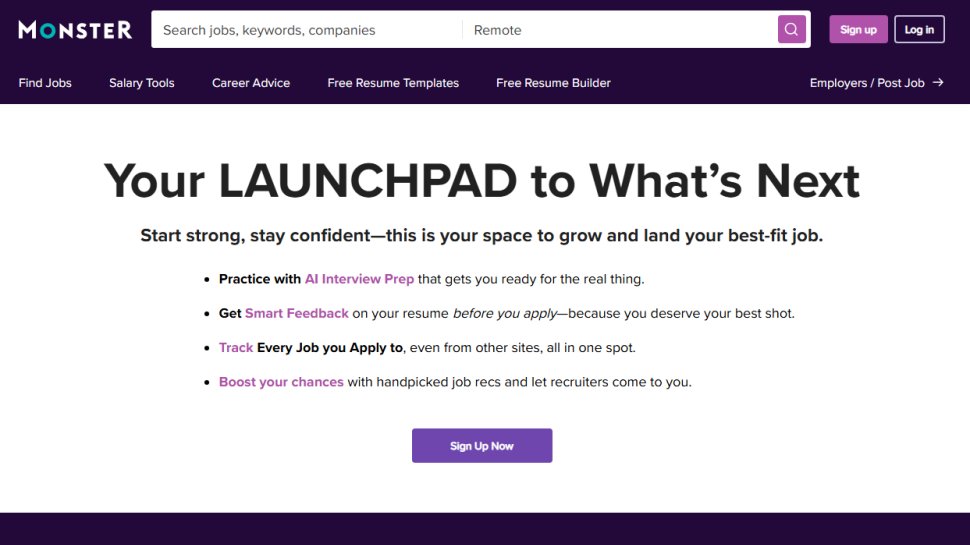Click the purple search magnifier button

point(791,29)
